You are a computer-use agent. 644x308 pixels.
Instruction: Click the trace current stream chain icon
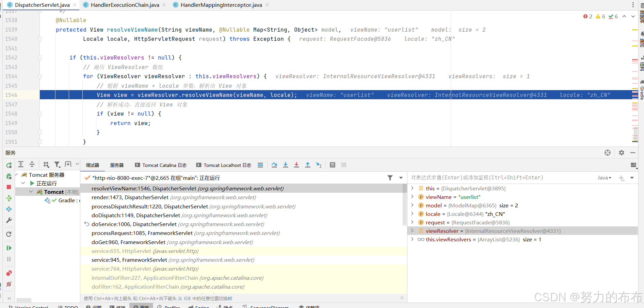344,165
